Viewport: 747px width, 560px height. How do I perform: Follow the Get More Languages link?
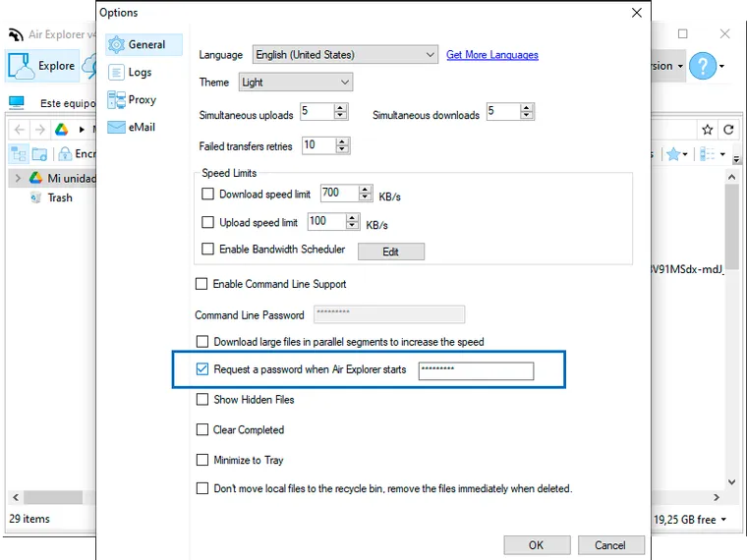pyautogui.click(x=492, y=55)
